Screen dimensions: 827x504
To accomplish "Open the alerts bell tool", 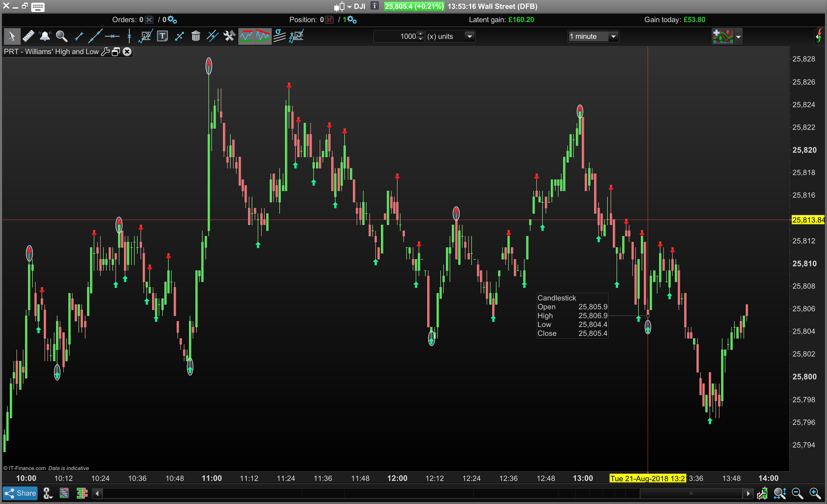I will click(45, 36).
